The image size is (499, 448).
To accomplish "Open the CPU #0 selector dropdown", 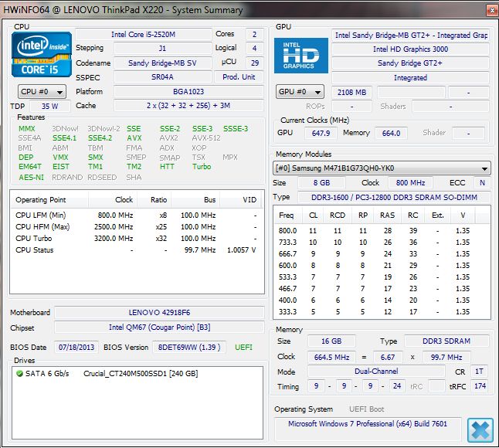I will coord(42,92).
